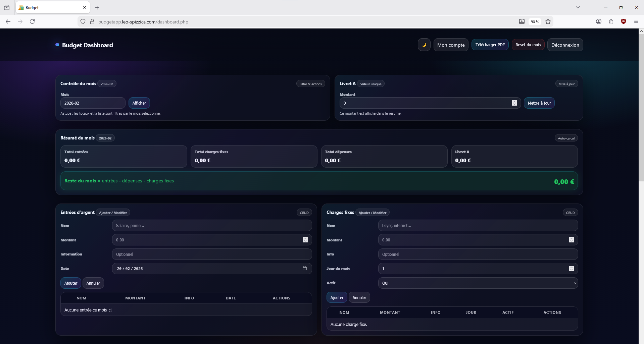Open the Firefox account profile icon
The image size is (644, 344).
pyautogui.click(x=598, y=21)
